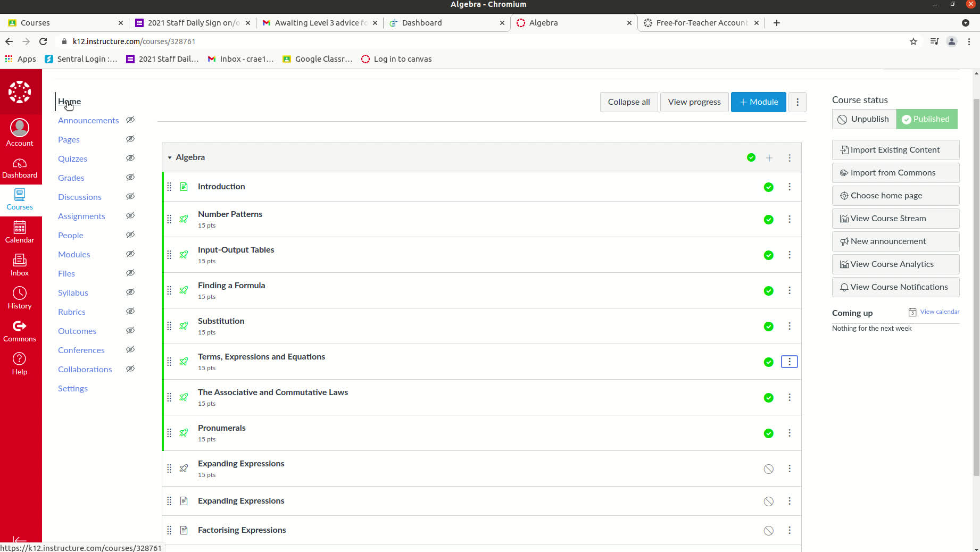The image size is (980, 552).
Task: Open the Apps bookmark shortcut
Action: pyautogui.click(x=21, y=59)
